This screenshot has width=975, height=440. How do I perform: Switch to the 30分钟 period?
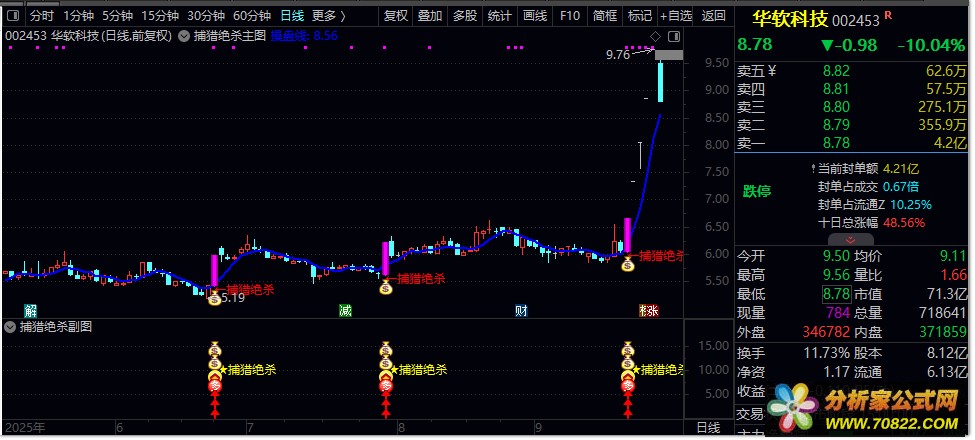point(206,16)
